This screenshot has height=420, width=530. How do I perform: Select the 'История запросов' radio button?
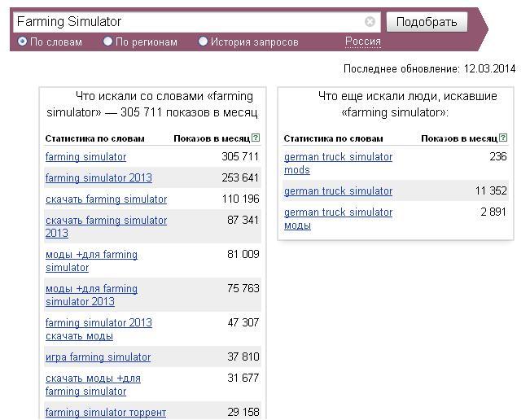point(203,42)
